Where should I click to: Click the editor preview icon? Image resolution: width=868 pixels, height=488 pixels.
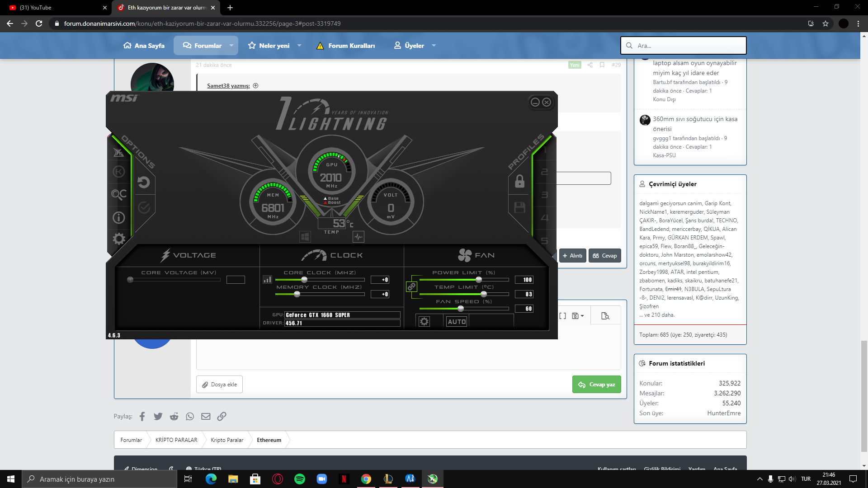click(605, 316)
